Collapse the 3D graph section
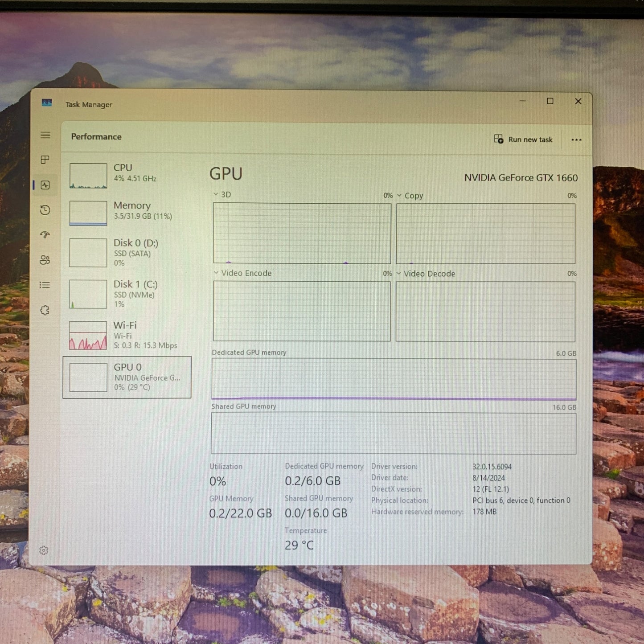 pyautogui.click(x=216, y=195)
